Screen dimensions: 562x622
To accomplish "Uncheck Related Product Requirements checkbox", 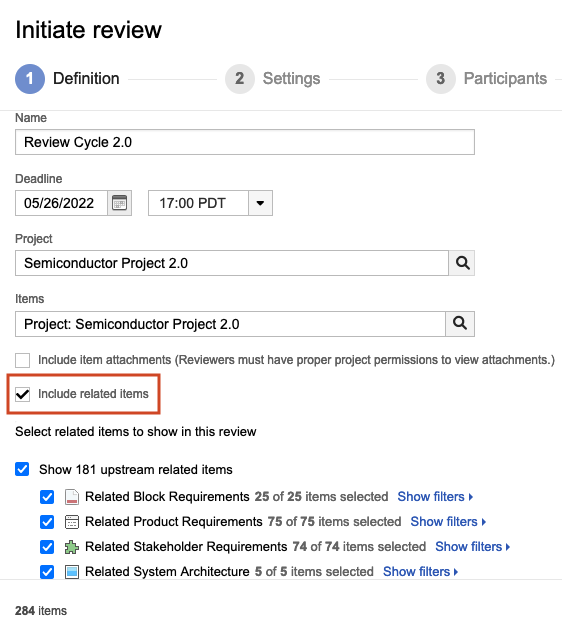I will [x=47, y=522].
